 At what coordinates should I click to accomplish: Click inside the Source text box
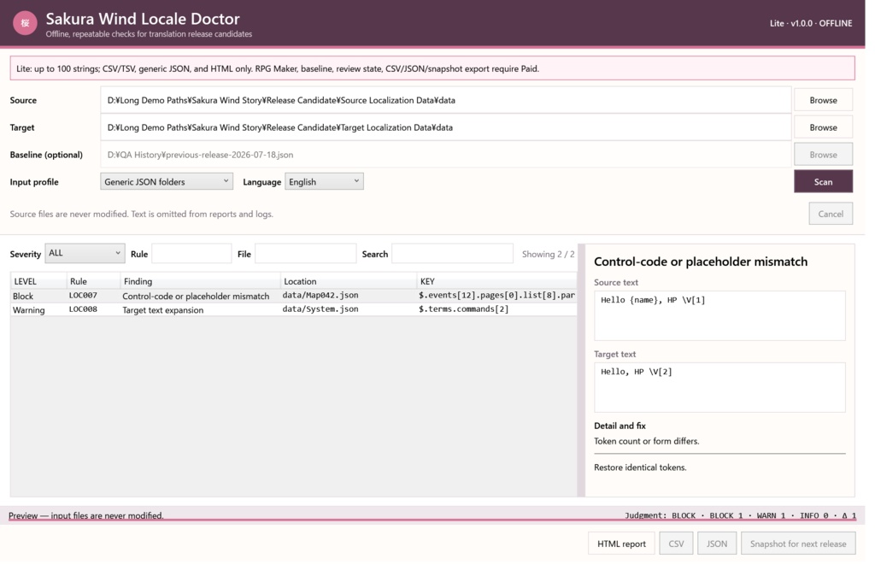click(x=719, y=315)
